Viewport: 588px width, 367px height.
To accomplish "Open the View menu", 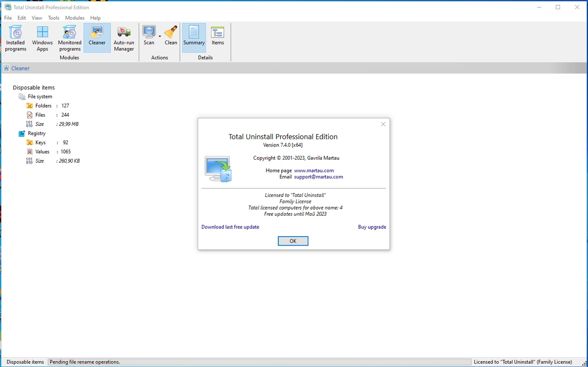I will pyautogui.click(x=37, y=18).
